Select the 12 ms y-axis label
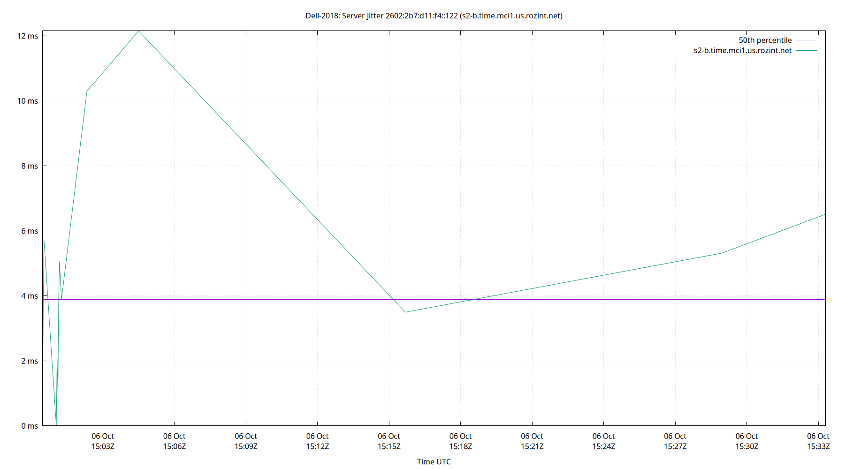The height and width of the screenshot is (469, 868). [x=28, y=35]
